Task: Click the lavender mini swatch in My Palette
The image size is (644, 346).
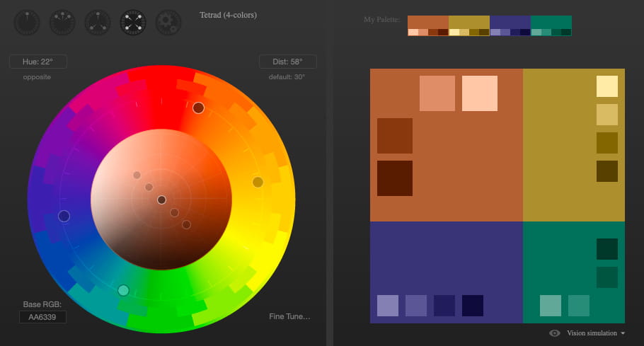Action: click(x=495, y=32)
